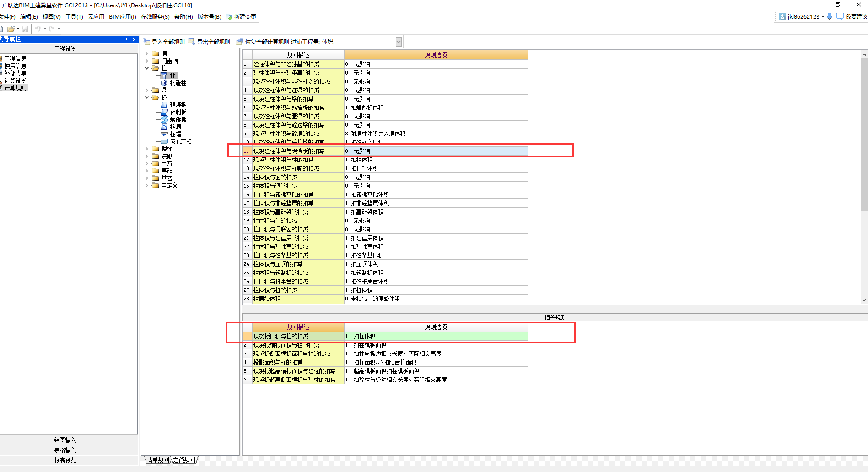The height and width of the screenshot is (472, 868).
Task: Click the 工程设置 section header
Action: pos(65,48)
